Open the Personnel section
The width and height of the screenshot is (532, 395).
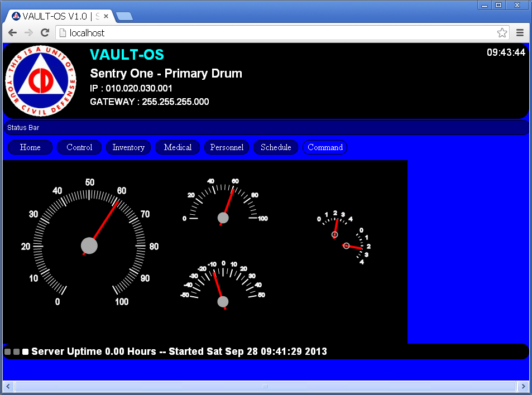[x=227, y=147]
